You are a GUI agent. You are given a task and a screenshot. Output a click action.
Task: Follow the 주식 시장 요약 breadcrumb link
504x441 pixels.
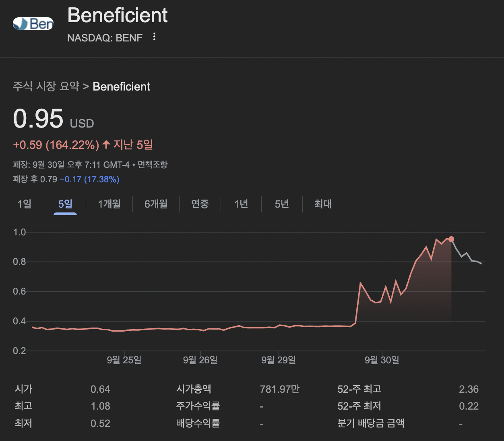[x=46, y=86]
